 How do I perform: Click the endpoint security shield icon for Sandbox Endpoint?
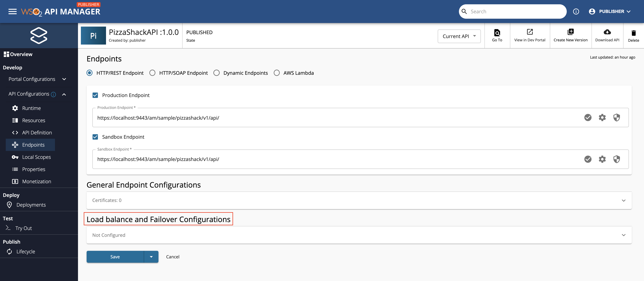pos(617,159)
